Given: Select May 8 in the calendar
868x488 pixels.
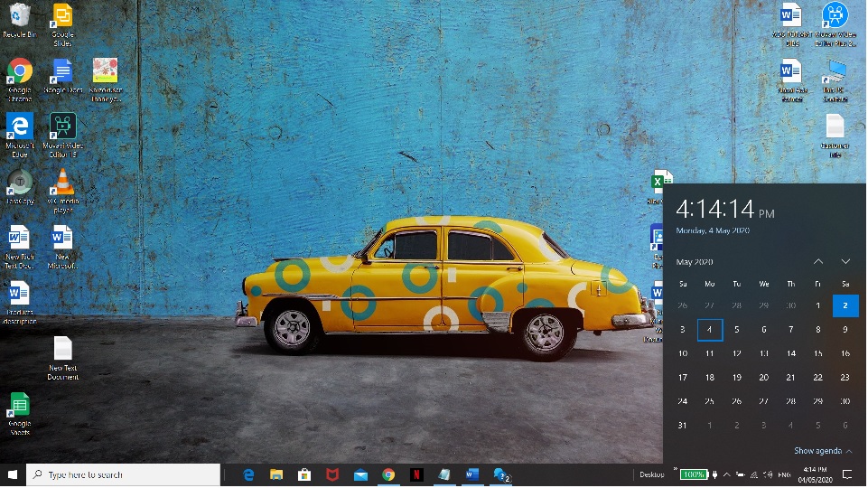Looking at the screenshot, I should (x=818, y=330).
